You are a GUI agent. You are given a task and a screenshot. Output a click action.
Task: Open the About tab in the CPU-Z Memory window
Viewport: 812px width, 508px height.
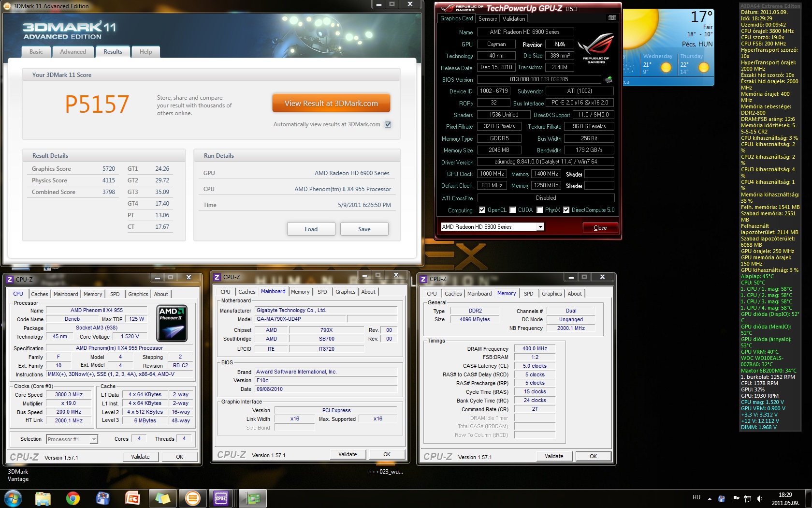tap(575, 294)
